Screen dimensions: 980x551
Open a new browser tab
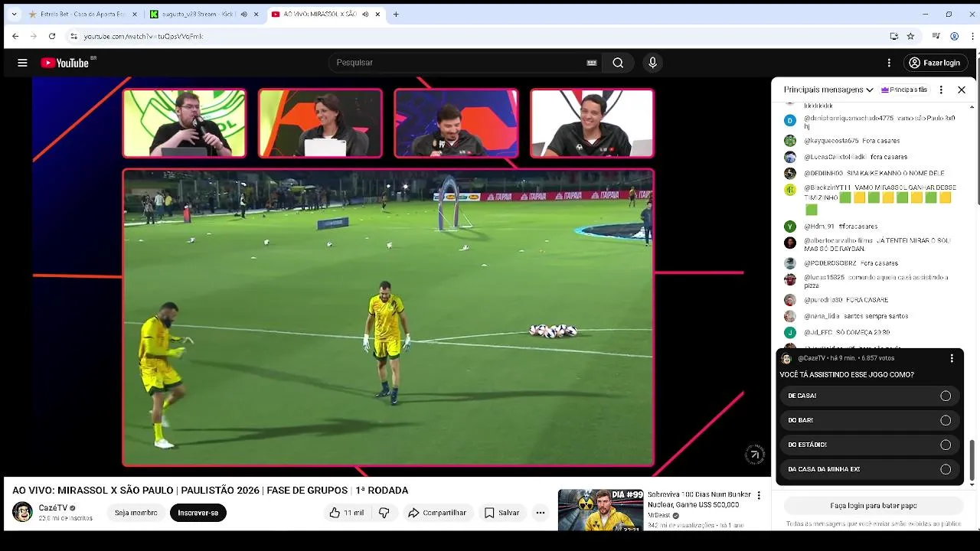(396, 14)
